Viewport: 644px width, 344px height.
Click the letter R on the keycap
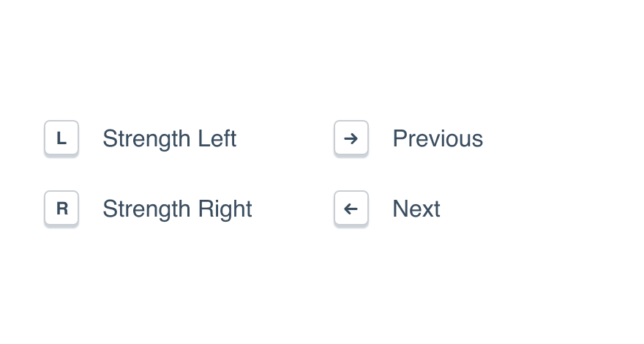(61, 209)
